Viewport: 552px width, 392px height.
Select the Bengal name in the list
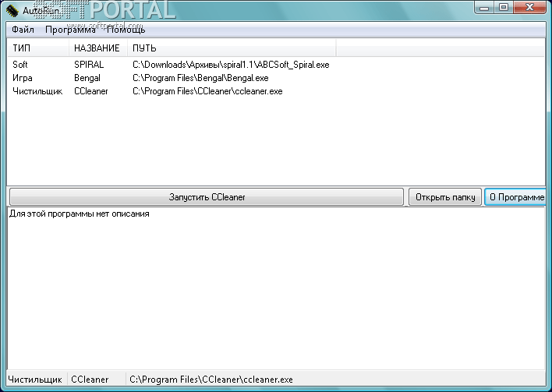87,78
